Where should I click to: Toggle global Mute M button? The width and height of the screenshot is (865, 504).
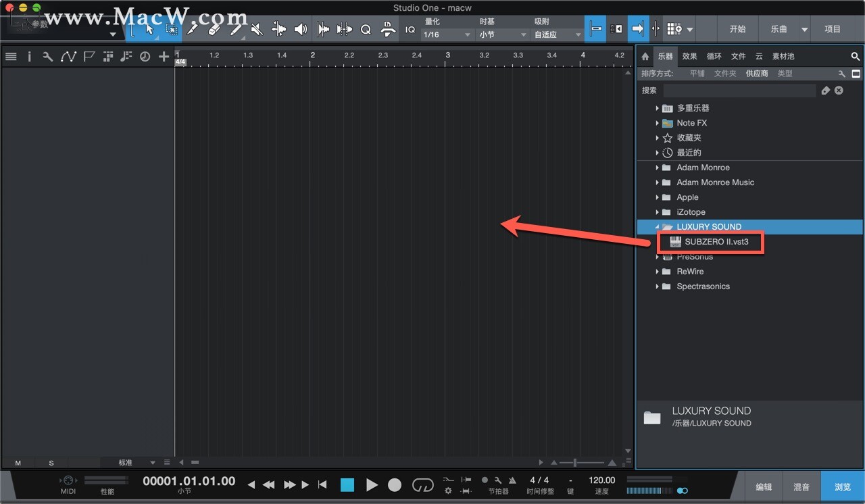pyautogui.click(x=18, y=463)
